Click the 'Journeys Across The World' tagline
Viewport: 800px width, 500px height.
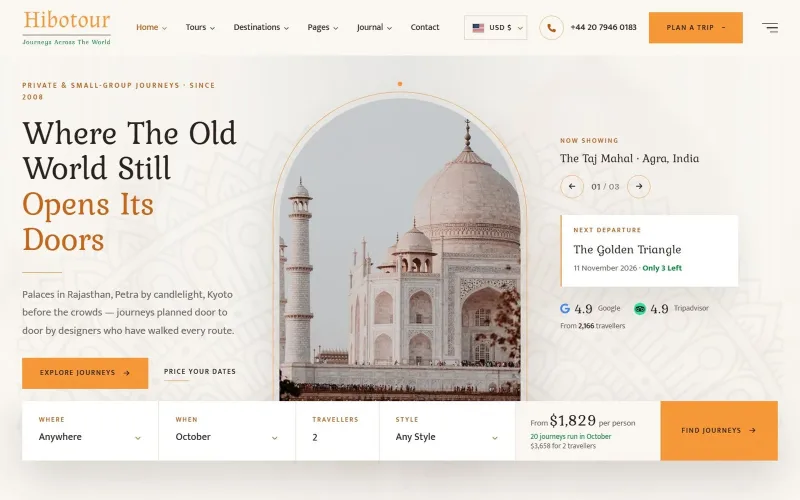(x=66, y=42)
